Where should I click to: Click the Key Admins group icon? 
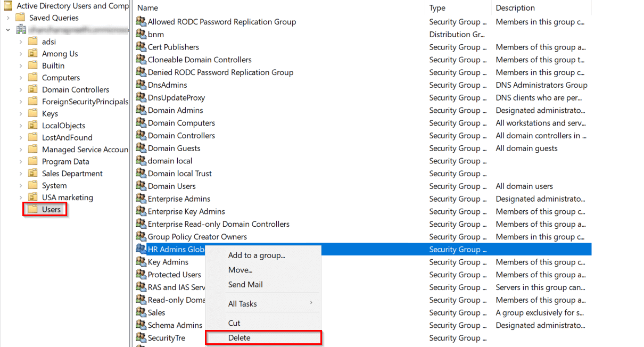pos(141,262)
